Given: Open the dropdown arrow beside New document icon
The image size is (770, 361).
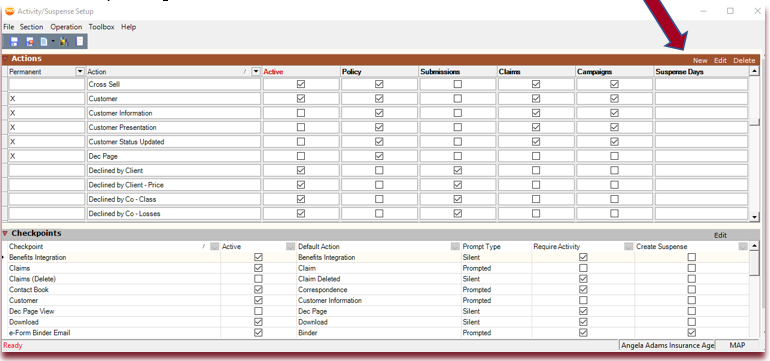Looking at the screenshot, I should 53,42.
